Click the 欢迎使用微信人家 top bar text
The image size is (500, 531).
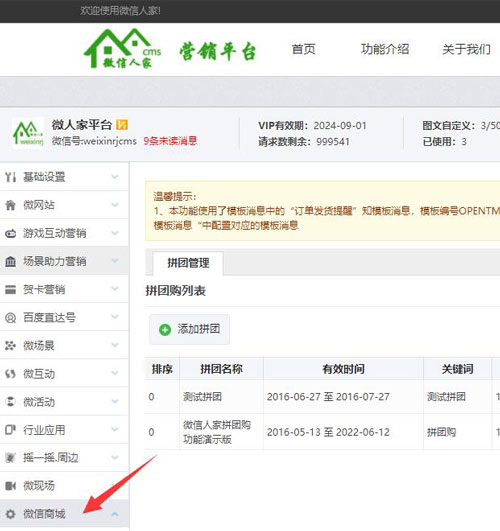pos(121,11)
